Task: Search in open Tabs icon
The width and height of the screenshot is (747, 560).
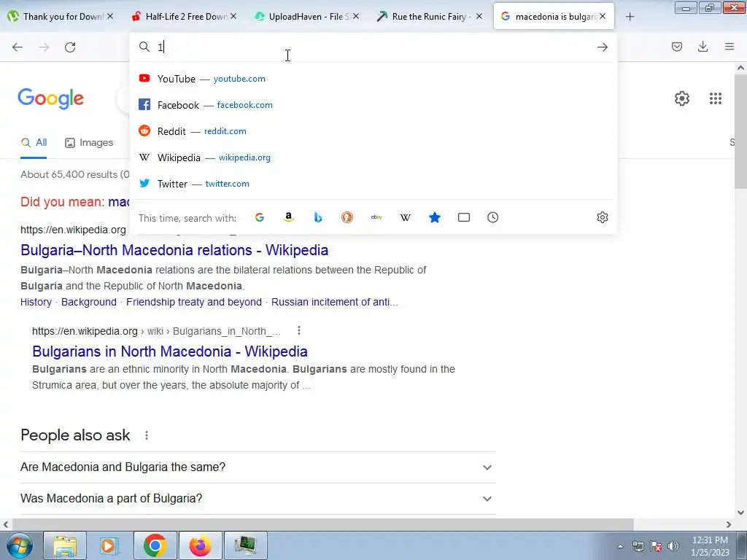Action: (x=463, y=217)
